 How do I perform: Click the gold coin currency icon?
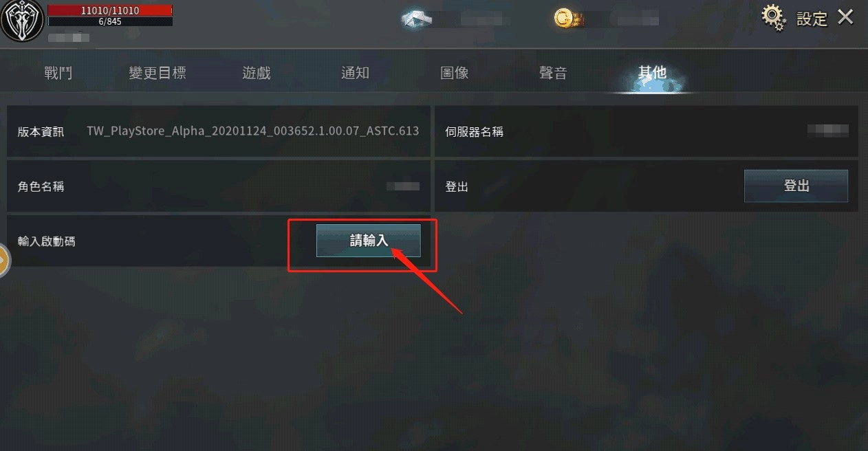click(564, 19)
